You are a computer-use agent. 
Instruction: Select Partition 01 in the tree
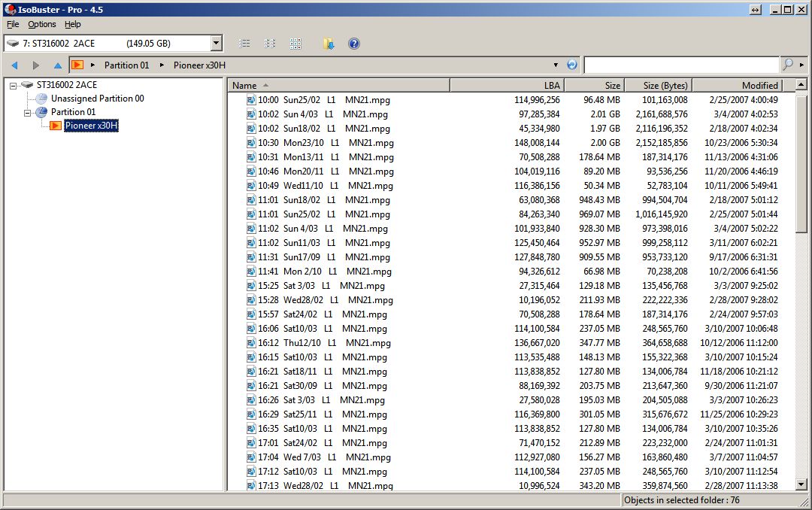click(73, 112)
